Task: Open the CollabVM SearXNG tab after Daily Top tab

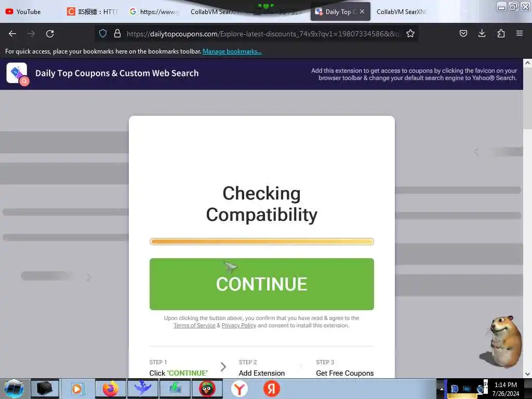Action: (x=402, y=12)
